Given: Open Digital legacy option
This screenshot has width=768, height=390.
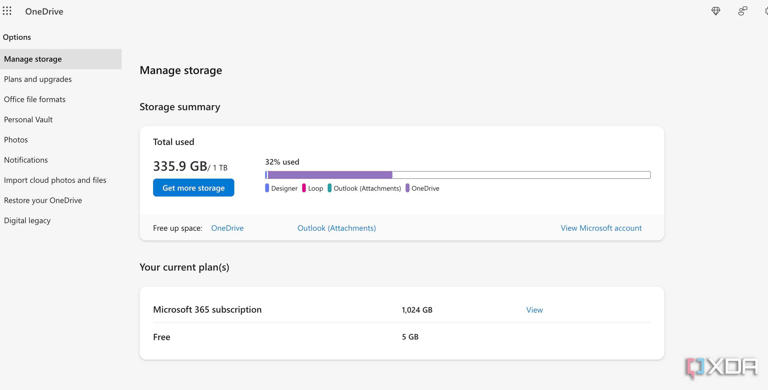Looking at the screenshot, I should tap(27, 220).
